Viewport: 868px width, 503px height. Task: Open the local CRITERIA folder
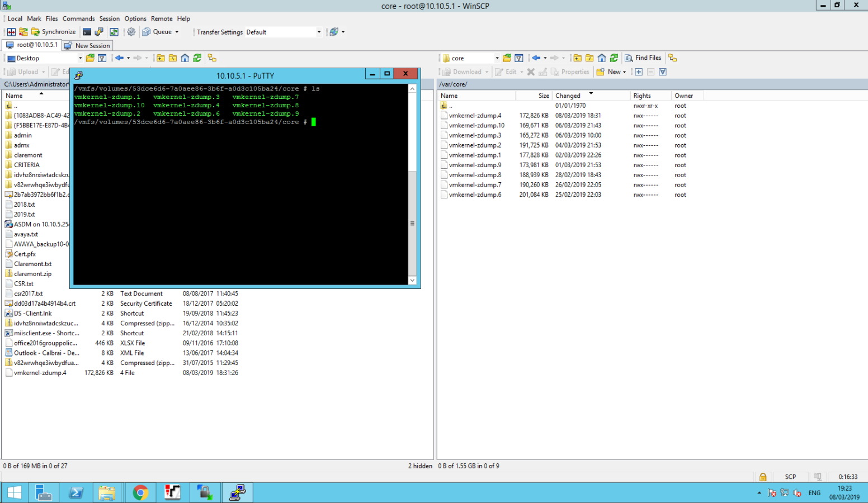(x=26, y=165)
